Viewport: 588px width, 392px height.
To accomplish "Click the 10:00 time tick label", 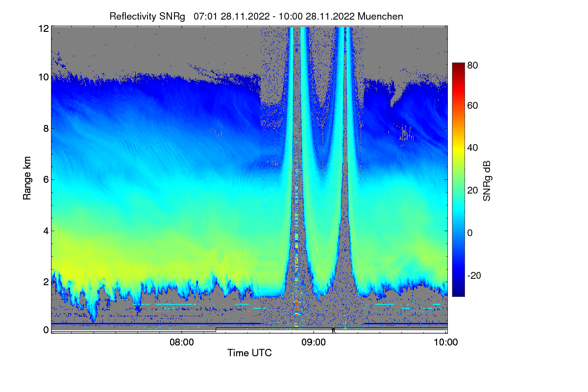I will pos(446,343).
